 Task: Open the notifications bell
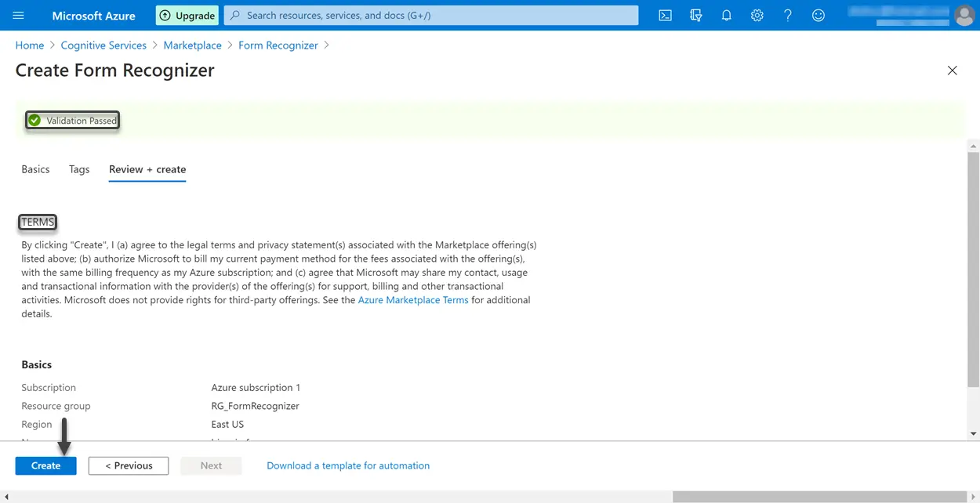(726, 15)
